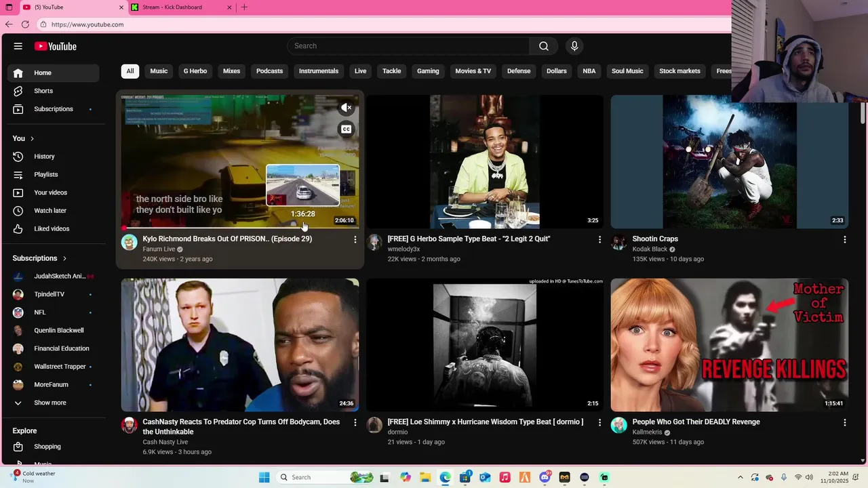868x488 pixels.
Task: Open new browser tab
Action: coord(244,7)
